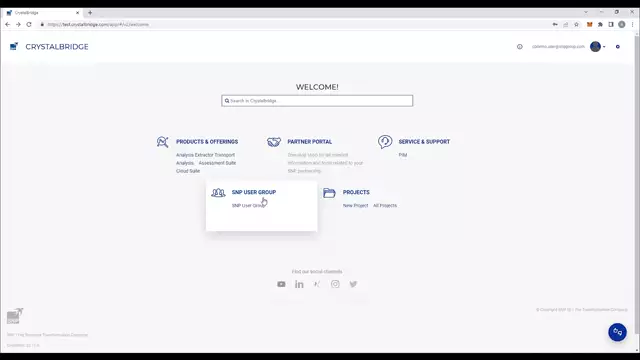Select the CrystalBridge browser tab
The image size is (640, 360).
43,13
